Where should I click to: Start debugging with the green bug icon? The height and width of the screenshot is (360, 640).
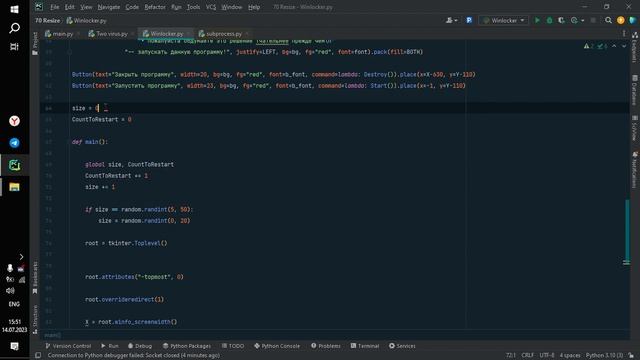click(549, 20)
